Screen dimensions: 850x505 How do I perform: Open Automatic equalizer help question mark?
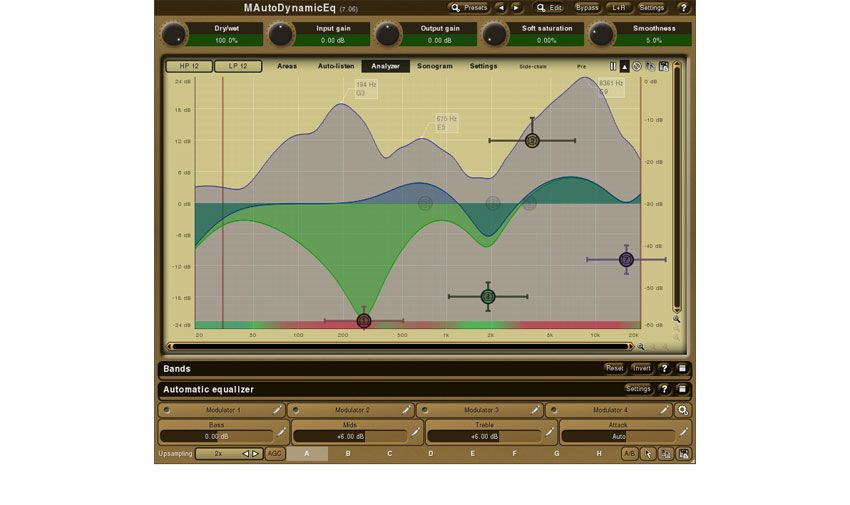tap(664, 389)
